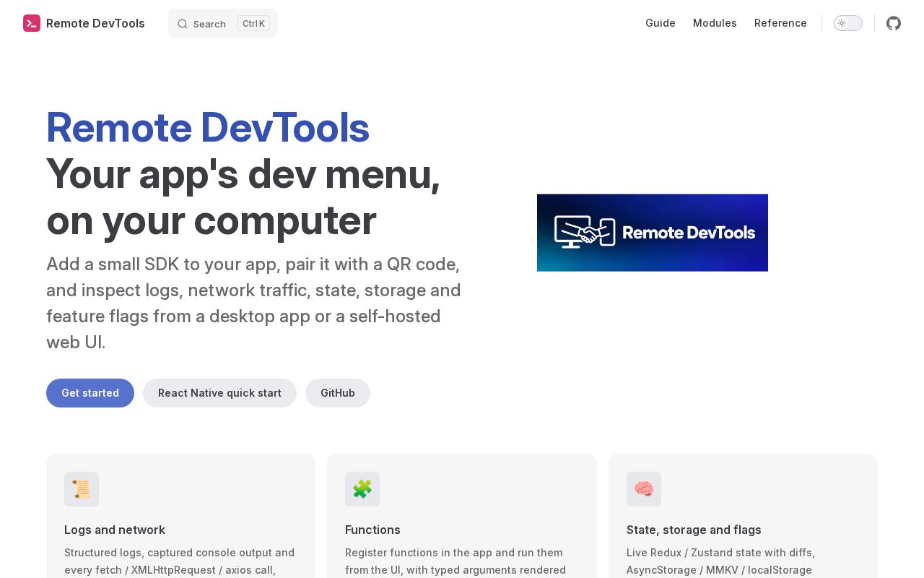Open the GitHub icon link in header
Screen dimensions: 924x578
pyautogui.click(x=894, y=23)
